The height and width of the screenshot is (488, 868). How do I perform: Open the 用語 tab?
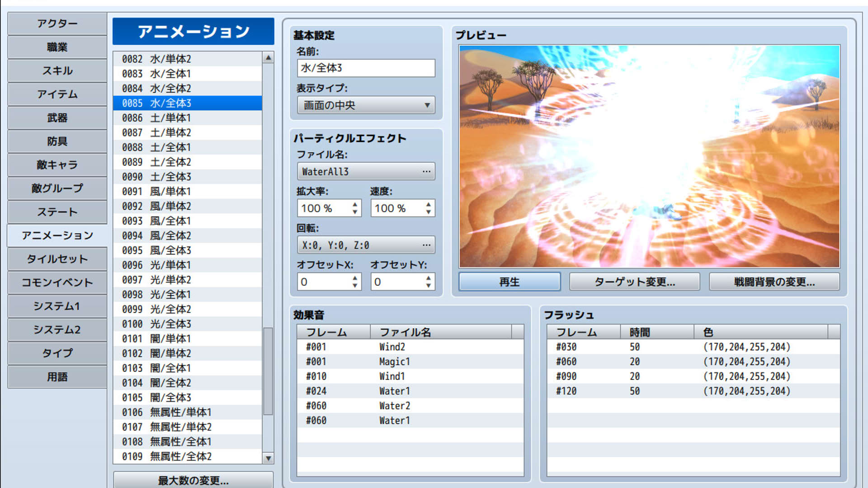(57, 377)
